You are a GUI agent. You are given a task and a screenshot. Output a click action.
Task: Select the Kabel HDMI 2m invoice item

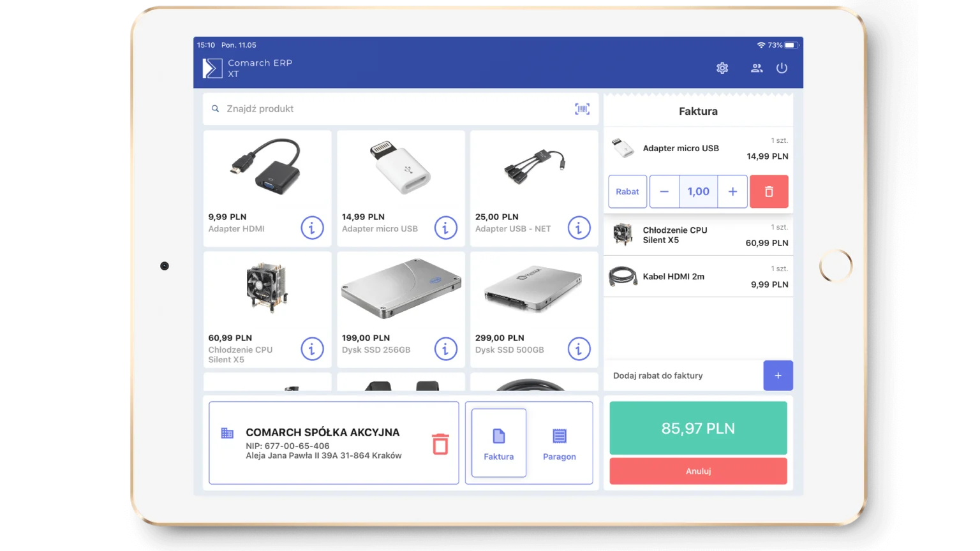tap(698, 276)
